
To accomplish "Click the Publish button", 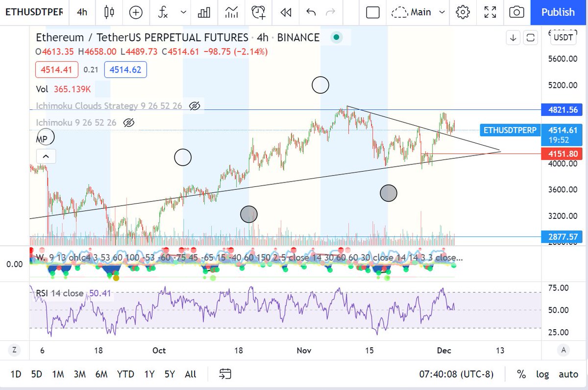I will coord(558,13).
